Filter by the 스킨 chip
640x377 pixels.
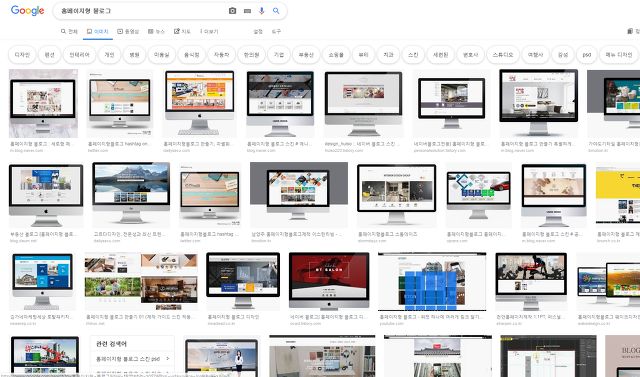click(x=413, y=55)
